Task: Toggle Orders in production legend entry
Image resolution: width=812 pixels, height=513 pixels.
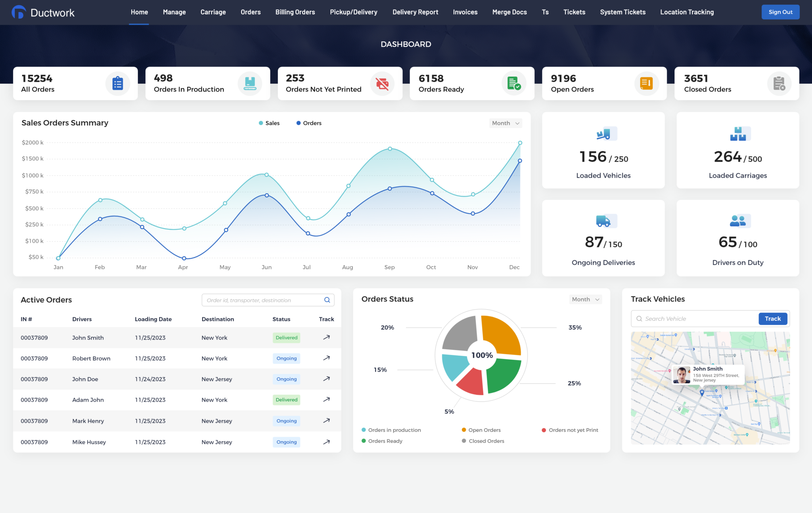Action: coord(391,430)
